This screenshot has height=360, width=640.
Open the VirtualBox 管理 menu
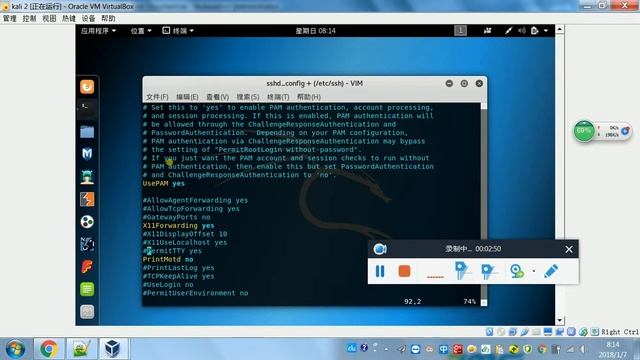pos(10,18)
